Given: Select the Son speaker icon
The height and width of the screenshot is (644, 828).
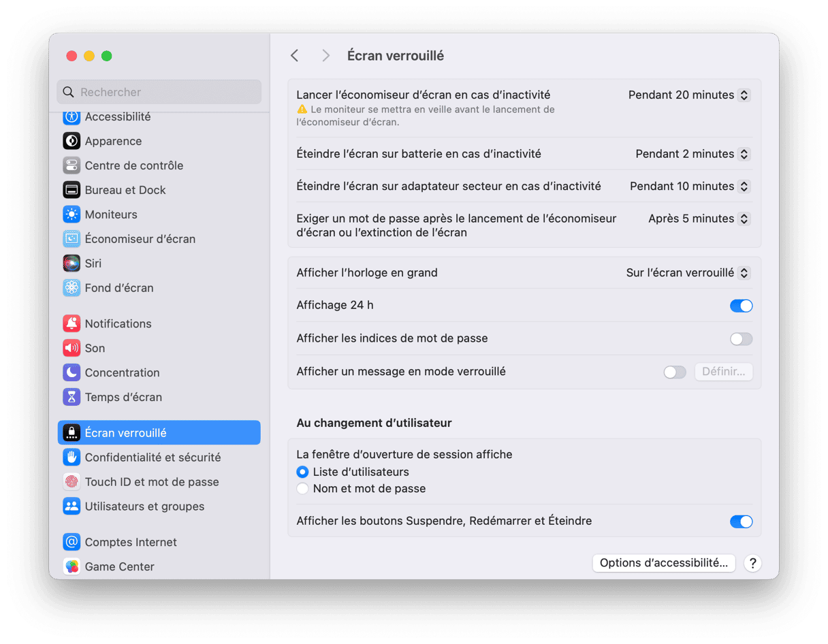Looking at the screenshot, I should (71, 348).
